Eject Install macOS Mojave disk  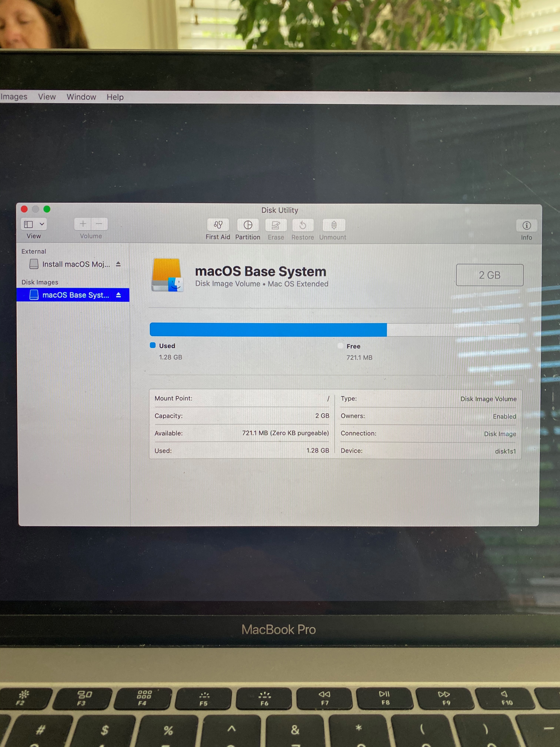118,264
